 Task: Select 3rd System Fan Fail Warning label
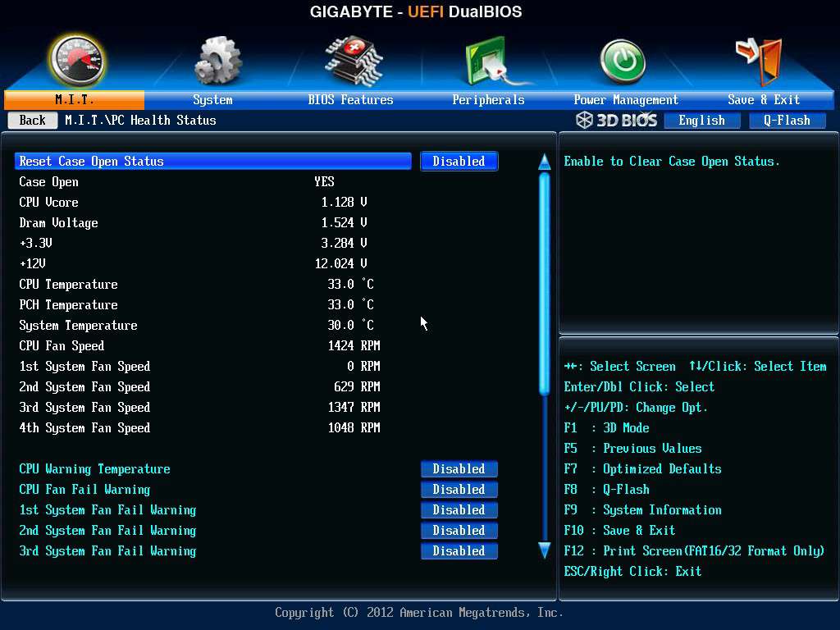[107, 550]
